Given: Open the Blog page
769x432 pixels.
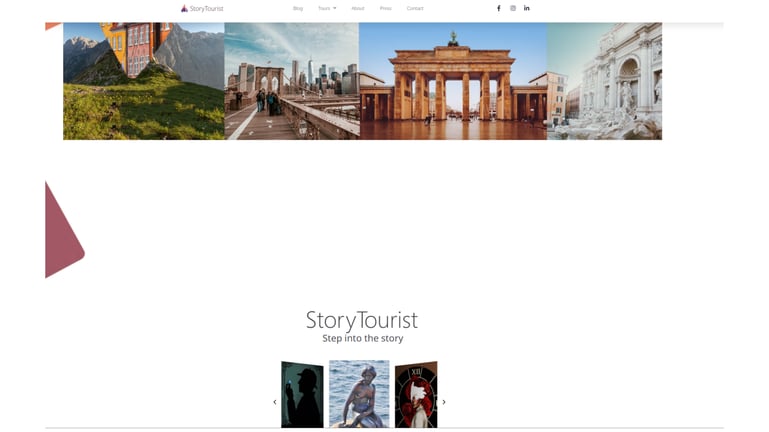Looking at the screenshot, I should point(298,8).
